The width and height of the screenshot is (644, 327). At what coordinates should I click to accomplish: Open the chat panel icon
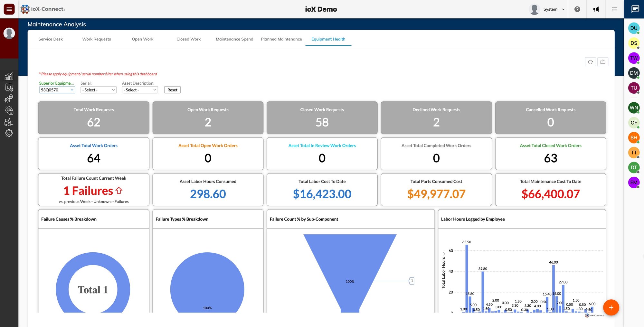[x=635, y=9]
